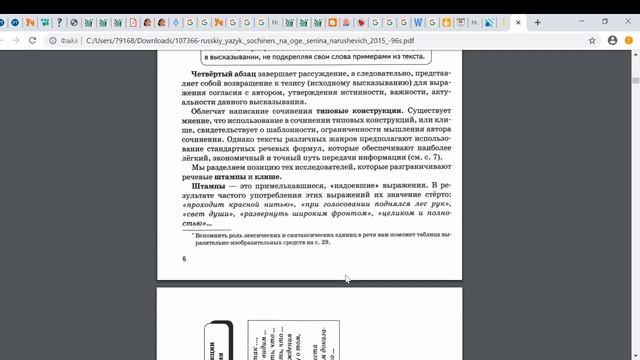Switch to the teal grid icon tab

click(x=45, y=22)
